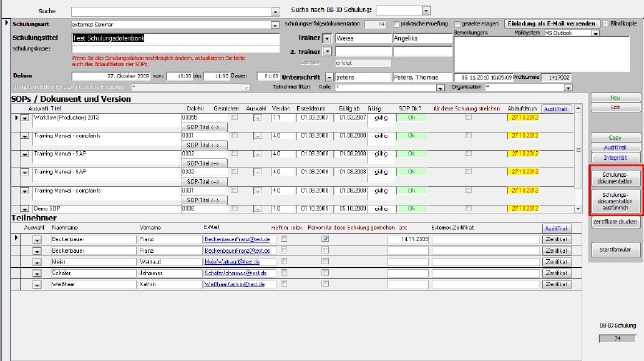Click the Schulungsdokumentation button
The width and height of the screenshot is (644, 361).
coord(615,178)
